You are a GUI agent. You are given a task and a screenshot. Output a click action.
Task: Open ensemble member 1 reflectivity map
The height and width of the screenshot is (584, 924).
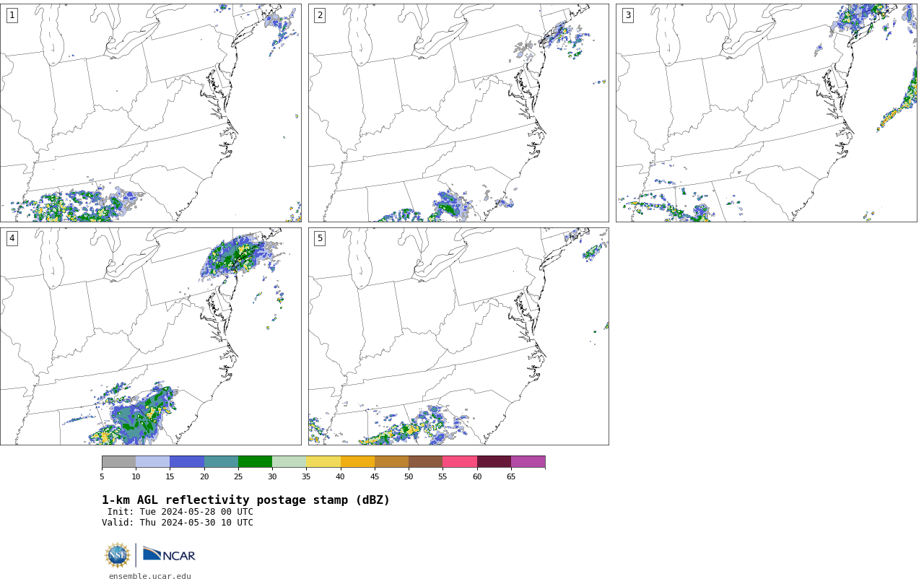click(151, 113)
